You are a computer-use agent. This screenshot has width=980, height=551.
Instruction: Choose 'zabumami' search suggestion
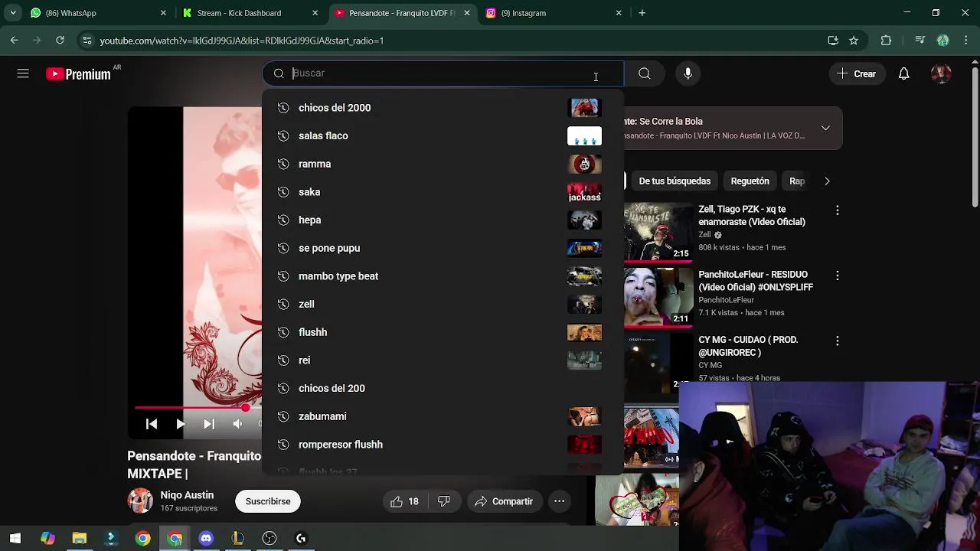click(x=443, y=416)
